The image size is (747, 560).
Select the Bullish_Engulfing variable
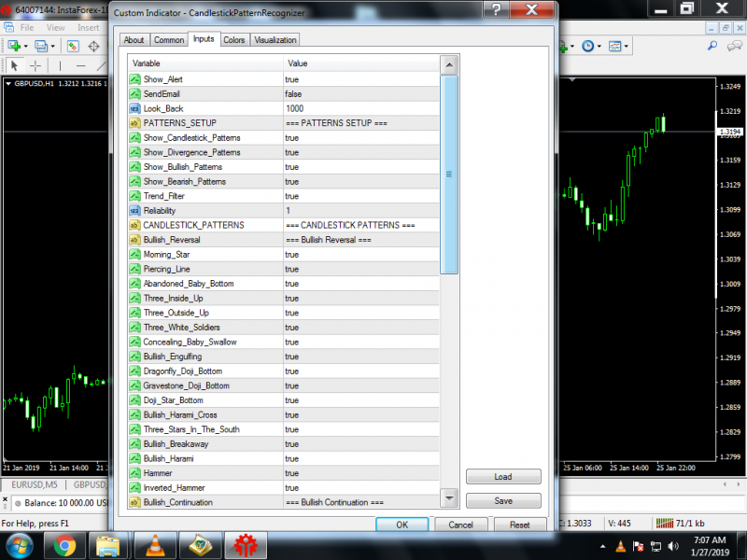pyautogui.click(x=173, y=357)
